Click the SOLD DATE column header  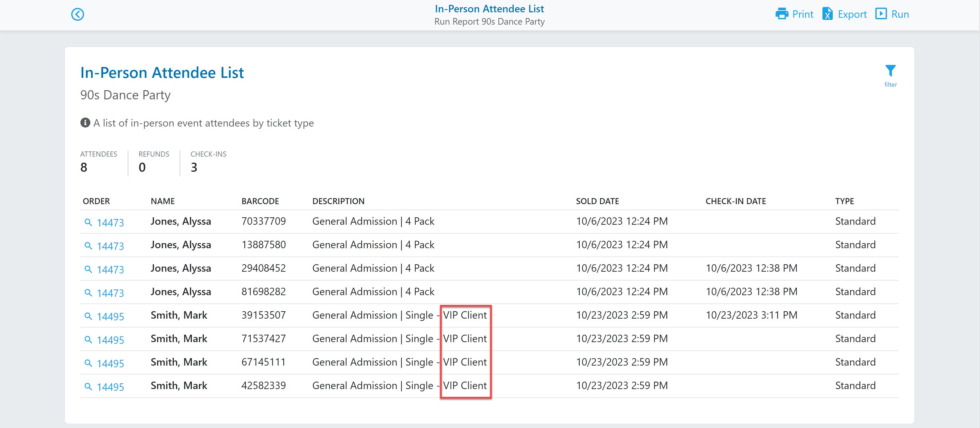597,202
